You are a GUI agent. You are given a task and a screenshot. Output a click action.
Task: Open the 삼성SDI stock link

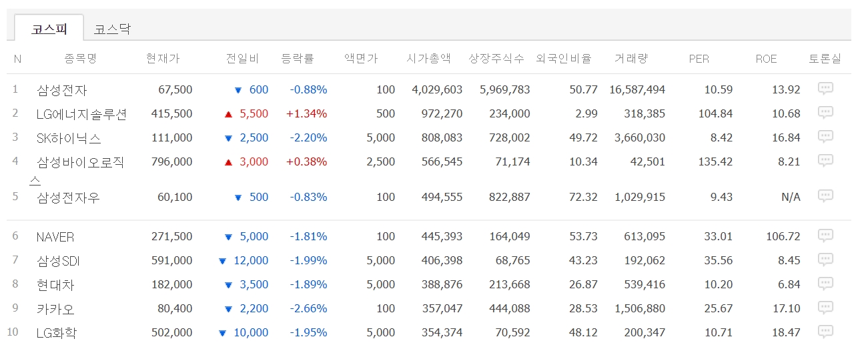[x=59, y=261]
